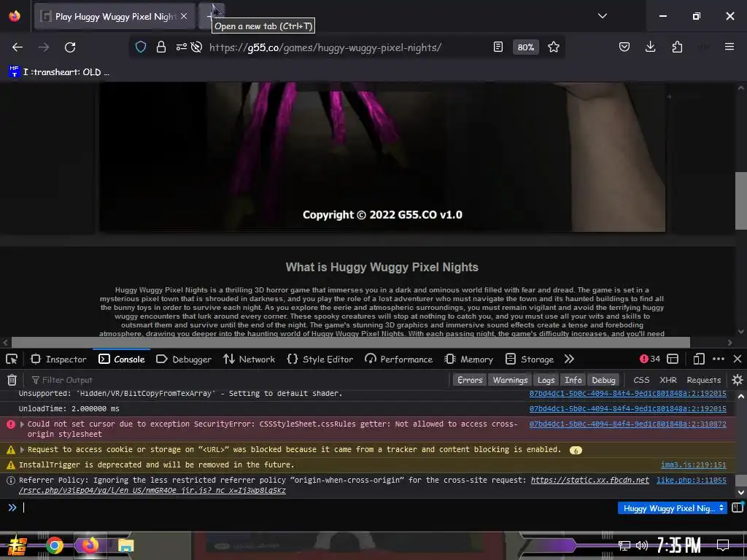Switch to the Performance tab
Screen dimensions: 747x560
pyautogui.click(x=399, y=359)
